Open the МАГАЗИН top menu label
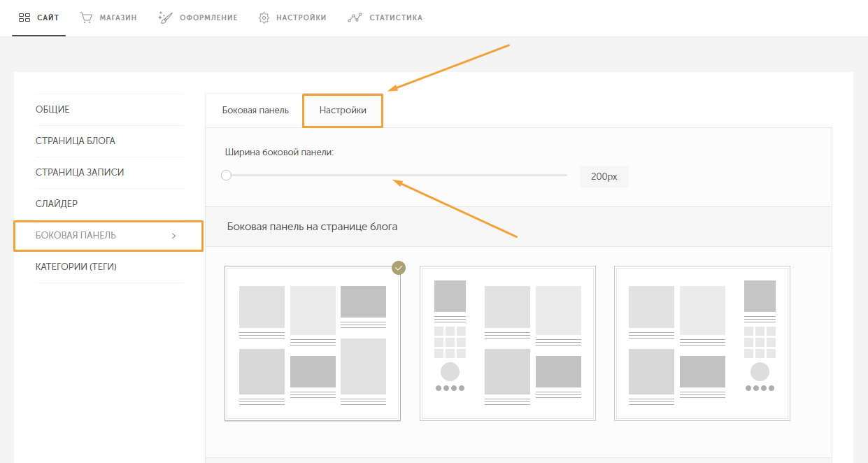Viewport: 868px width, 463px height. (118, 17)
